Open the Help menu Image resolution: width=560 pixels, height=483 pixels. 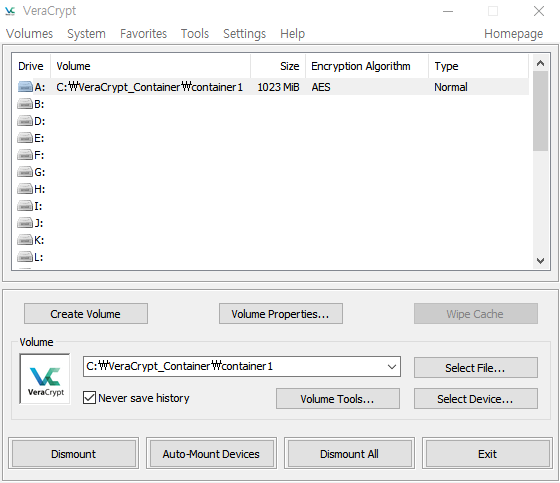(x=292, y=34)
